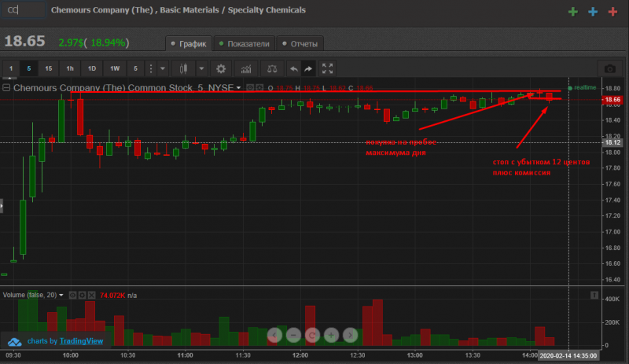
Task: Reset chart view with round refresh button
Action: tap(312, 335)
